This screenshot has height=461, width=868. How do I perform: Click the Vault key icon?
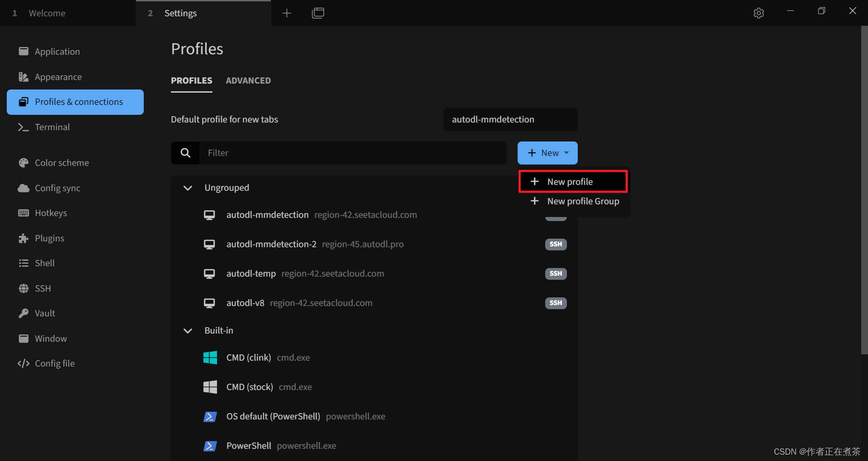[x=24, y=313]
